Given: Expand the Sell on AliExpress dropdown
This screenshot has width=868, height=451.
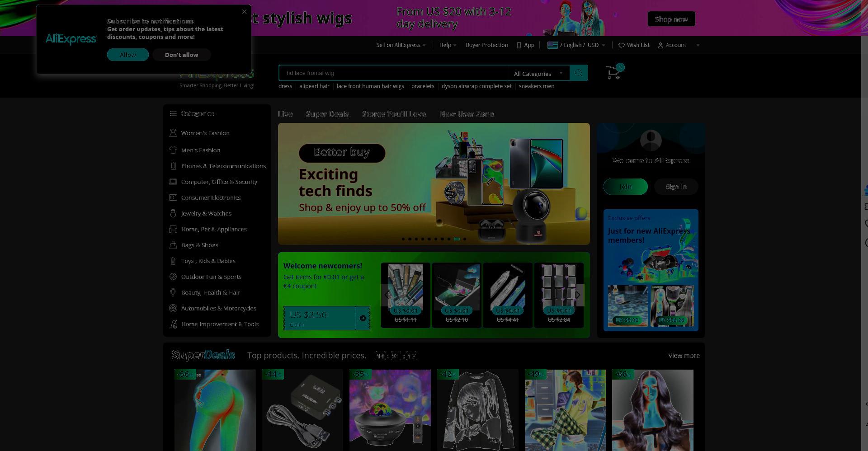Looking at the screenshot, I should coord(401,45).
